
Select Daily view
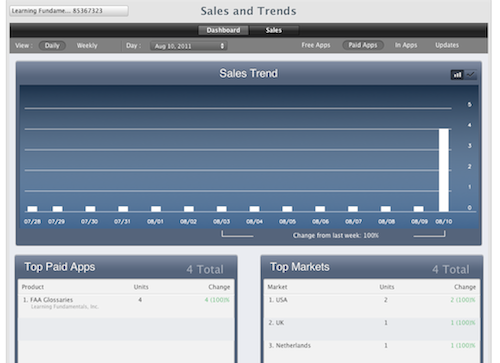[52, 46]
